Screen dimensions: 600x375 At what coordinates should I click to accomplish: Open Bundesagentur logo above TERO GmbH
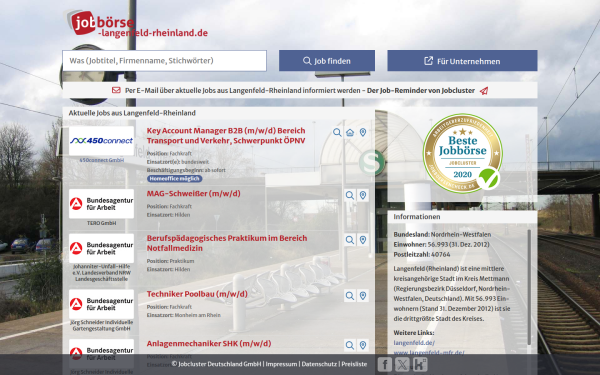tap(101, 204)
